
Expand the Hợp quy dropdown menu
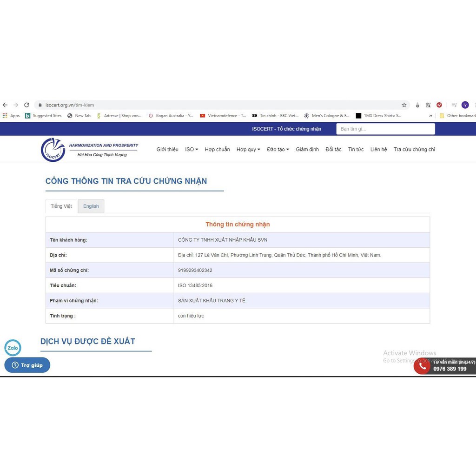tap(248, 149)
